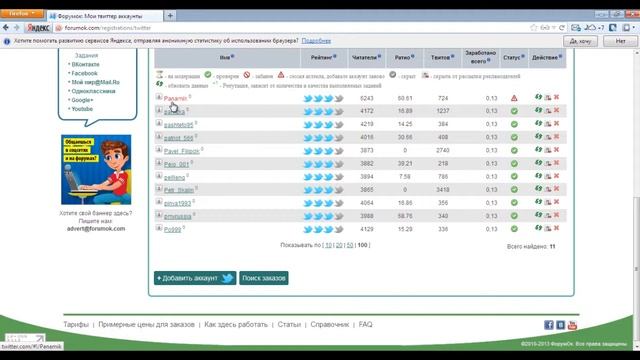Screen dimensions: 640x360
Task: Open the Справочник footer link
Action: click(x=329, y=324)
